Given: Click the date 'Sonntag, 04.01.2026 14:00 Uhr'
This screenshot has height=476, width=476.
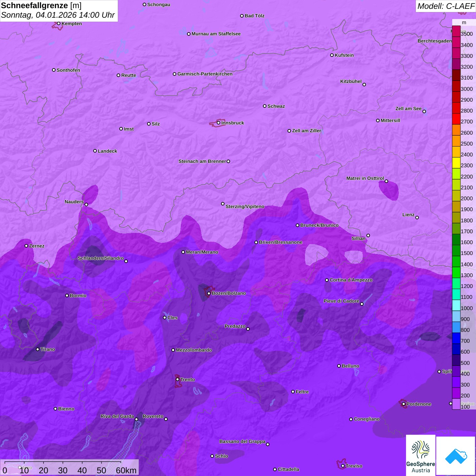Looking at the screenshot, I should [58, 15].
